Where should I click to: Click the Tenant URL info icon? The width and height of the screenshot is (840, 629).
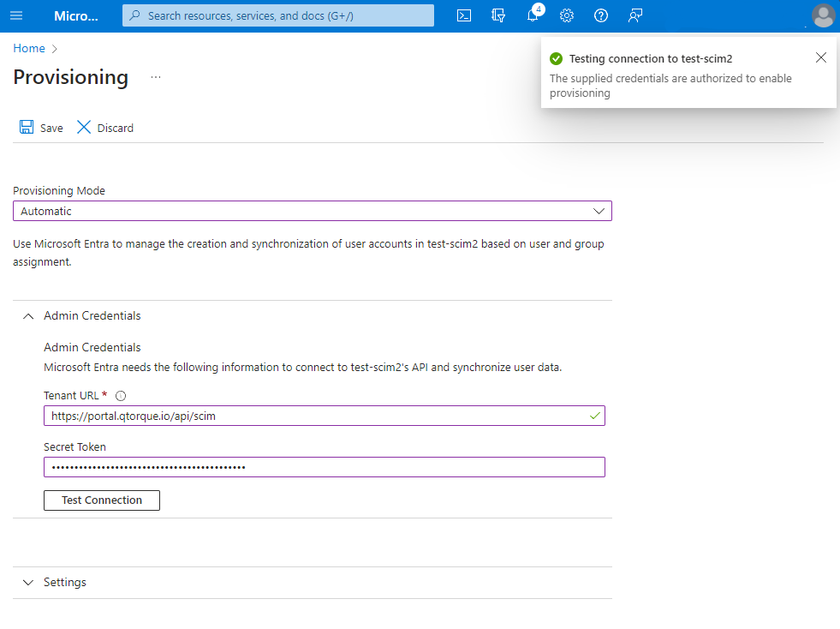coord(121,396)
